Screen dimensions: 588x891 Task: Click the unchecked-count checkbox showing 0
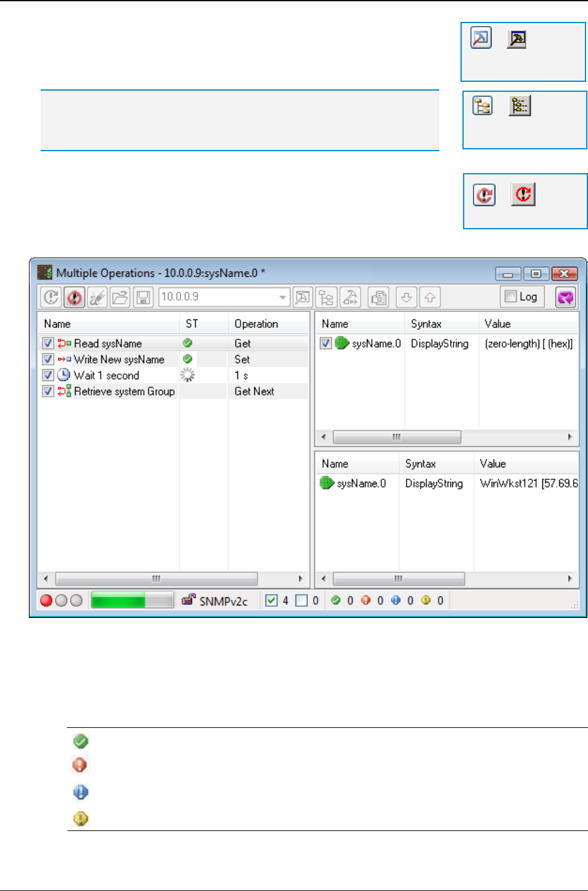coord(301,600)
